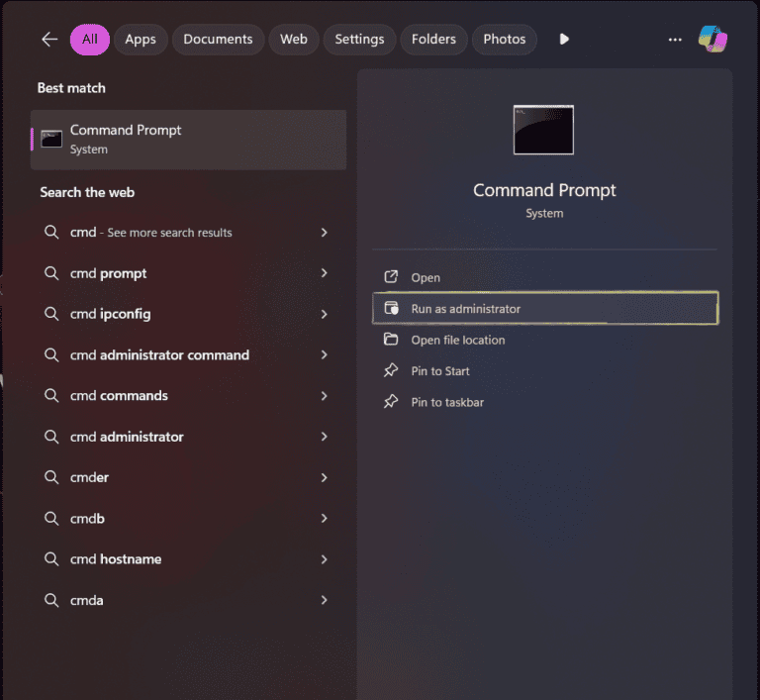Expand the cmd prompt suggestion chevron
This screenshot has width=760, height=700.
coord(325,273)
